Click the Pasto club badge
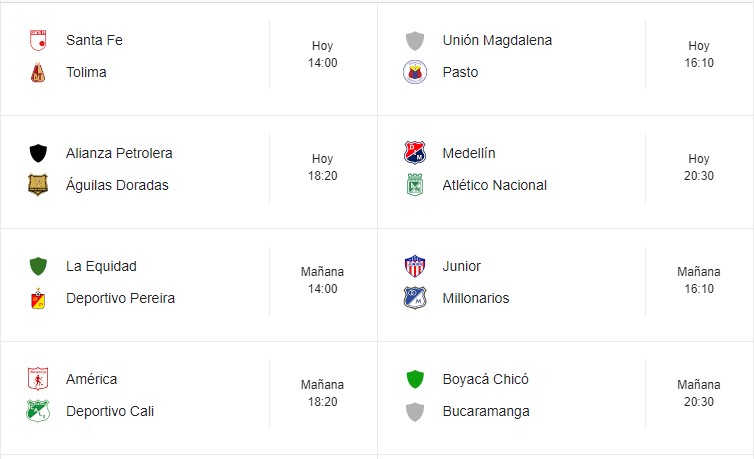 click(x=415, y=73)
